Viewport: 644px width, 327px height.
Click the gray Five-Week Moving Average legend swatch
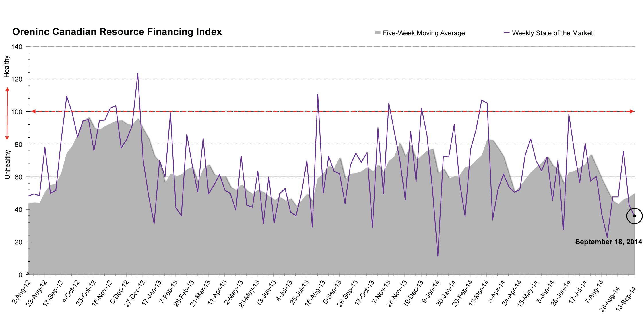coord(378,32)
